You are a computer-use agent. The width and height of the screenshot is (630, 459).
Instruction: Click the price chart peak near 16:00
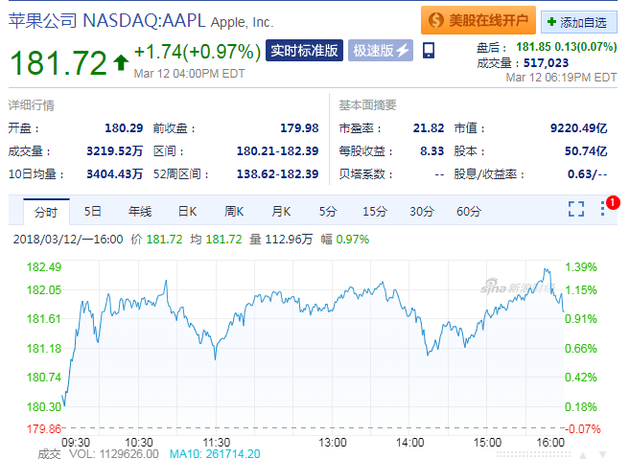coord(546,270)
